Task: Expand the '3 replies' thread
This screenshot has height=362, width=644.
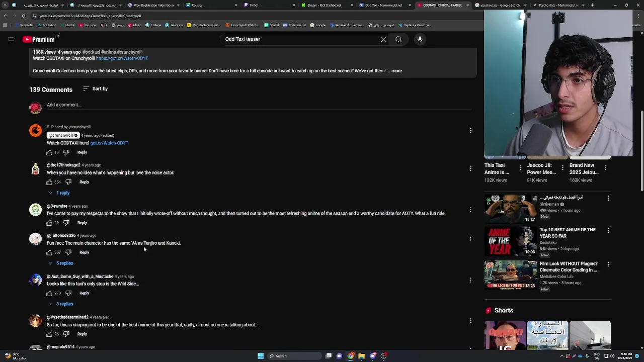Action: click(60, 304)
